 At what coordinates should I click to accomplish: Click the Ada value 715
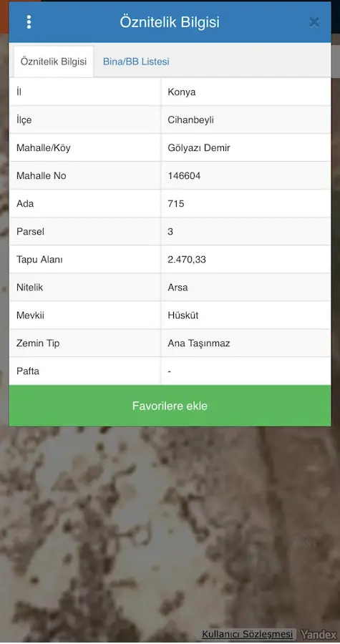pos(176,204)
